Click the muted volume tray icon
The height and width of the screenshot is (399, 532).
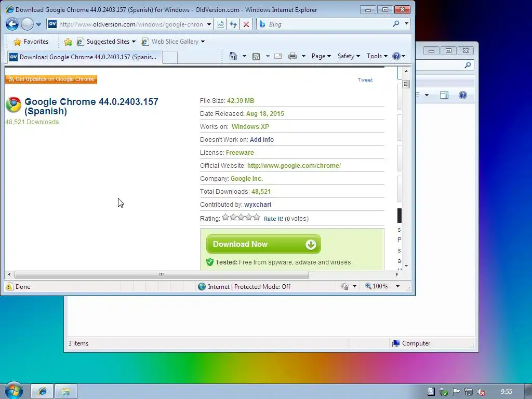coord(481,392)
